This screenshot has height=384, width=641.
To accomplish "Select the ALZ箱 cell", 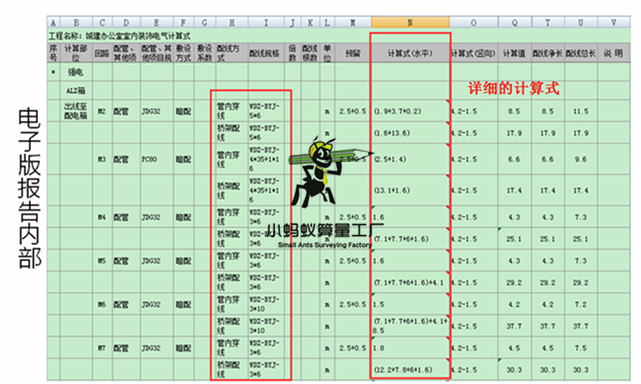I will [76, 90].
